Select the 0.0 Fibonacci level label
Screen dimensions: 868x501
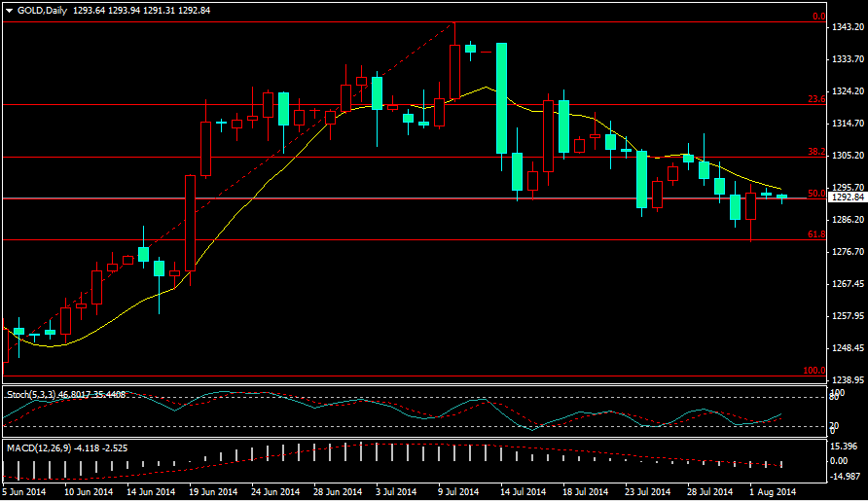click(x=818, y=17)
